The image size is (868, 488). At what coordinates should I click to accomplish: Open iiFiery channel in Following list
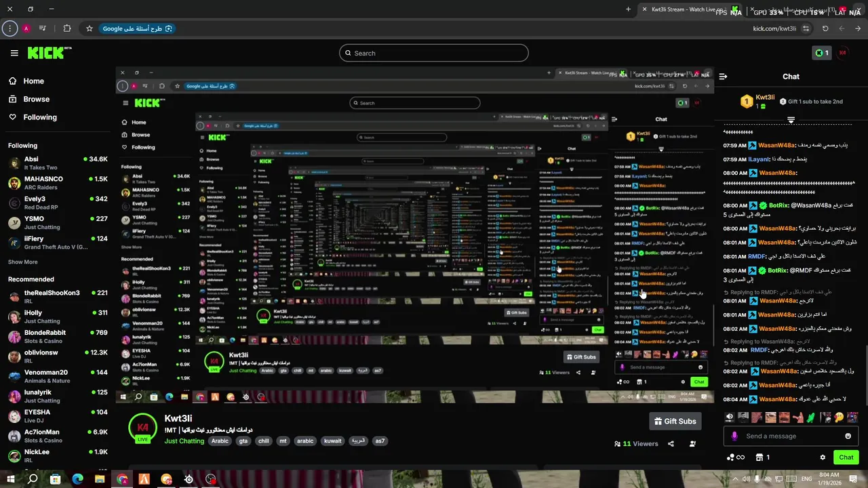click(x=58, y=243)
